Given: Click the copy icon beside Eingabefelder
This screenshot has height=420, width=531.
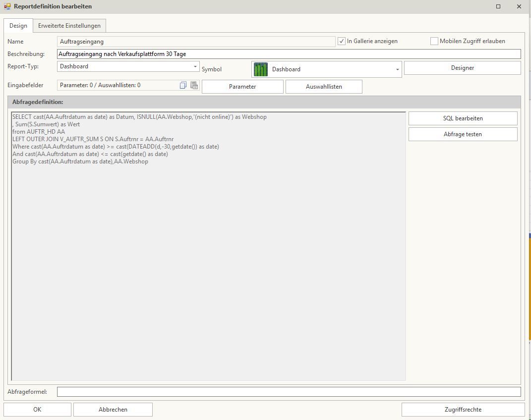Looking at the screenshot, I should pos(183,85).
